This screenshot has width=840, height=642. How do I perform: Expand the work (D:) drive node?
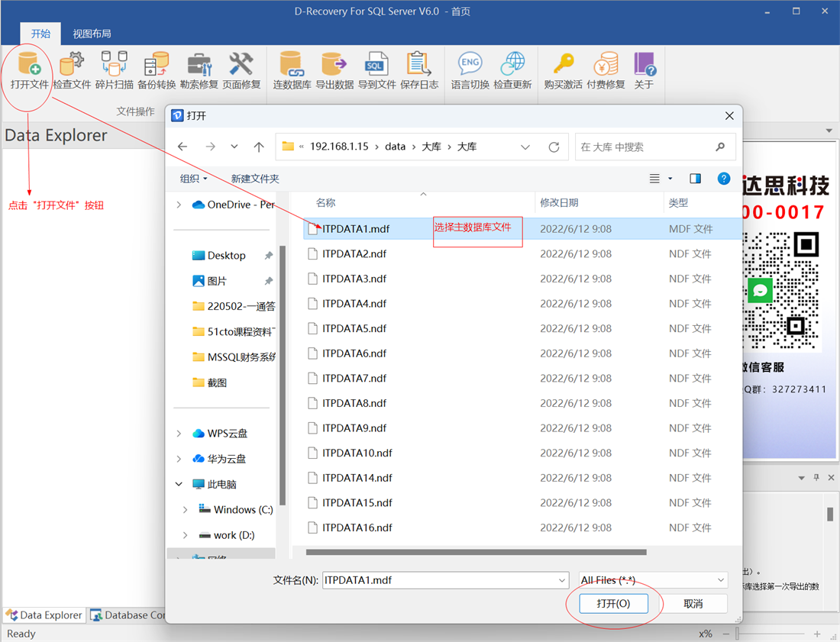[x=186, y=535]
